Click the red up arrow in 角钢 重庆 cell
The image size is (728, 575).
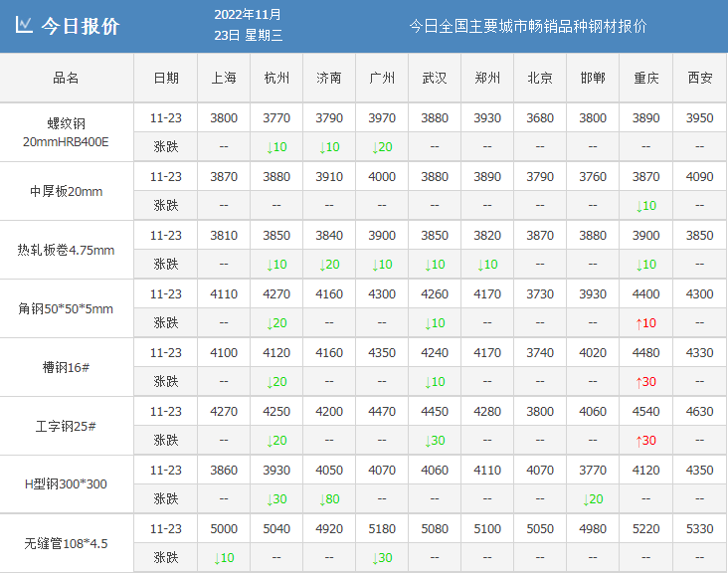click(x=638, y=323)
